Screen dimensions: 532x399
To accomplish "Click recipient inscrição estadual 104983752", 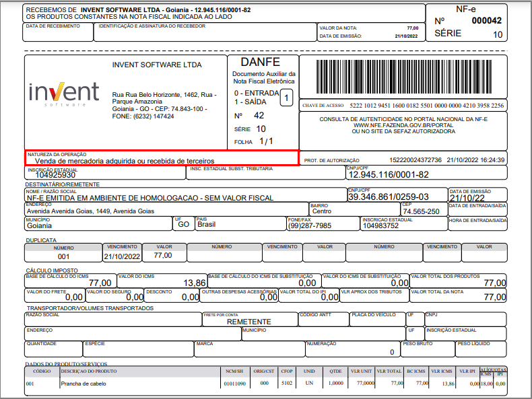I will point(380,226).
